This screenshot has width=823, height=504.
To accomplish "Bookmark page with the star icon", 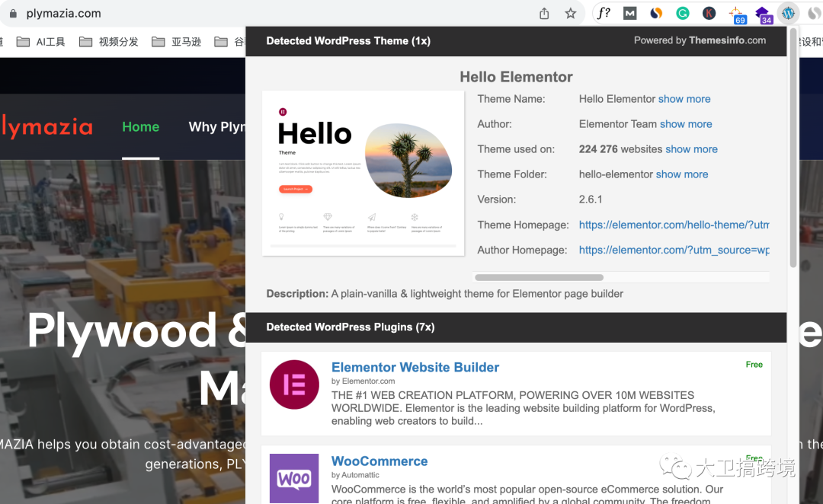I will click(571, 14).
